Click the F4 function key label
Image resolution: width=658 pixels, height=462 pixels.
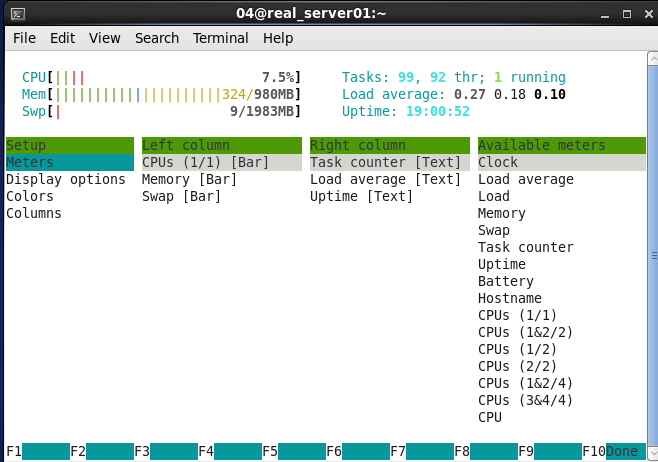206,452
